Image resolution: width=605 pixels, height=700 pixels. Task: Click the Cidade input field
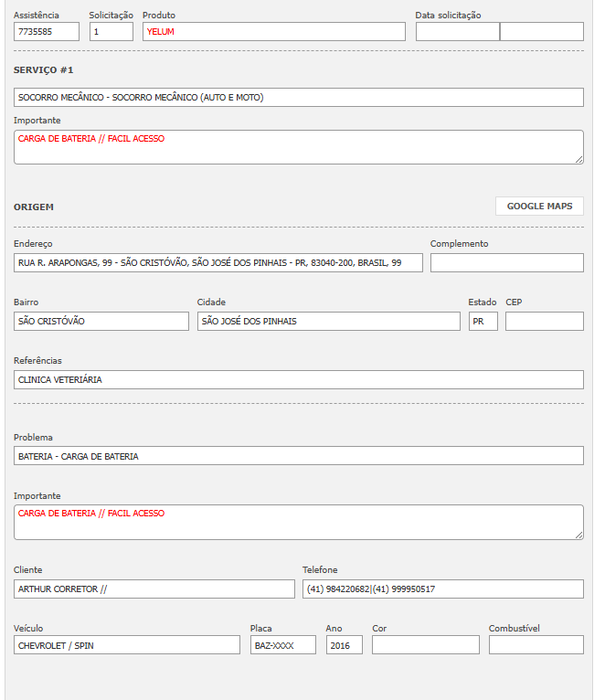328,322
